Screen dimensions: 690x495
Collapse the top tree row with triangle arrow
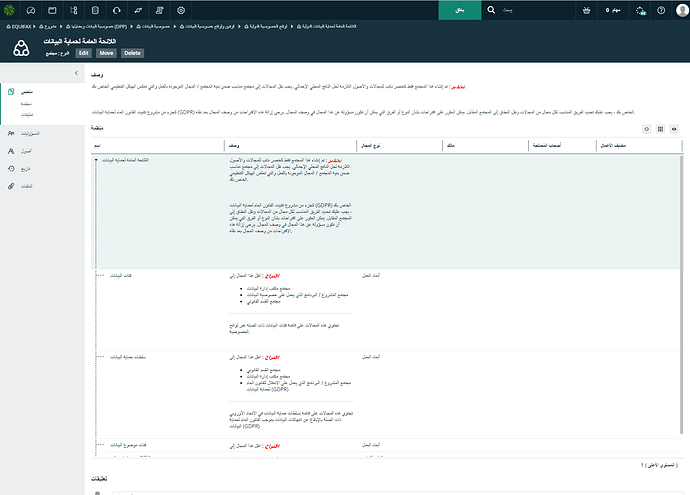[x=96, y=160]
